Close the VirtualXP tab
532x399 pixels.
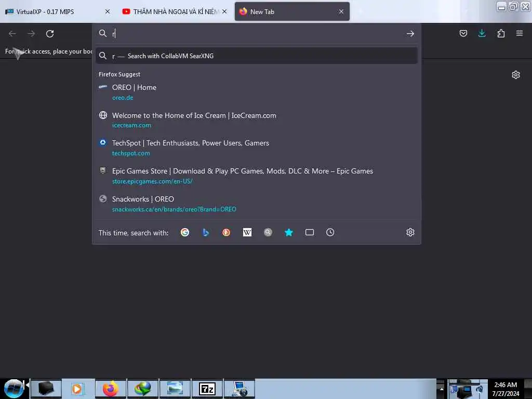(x=108, y=11)
